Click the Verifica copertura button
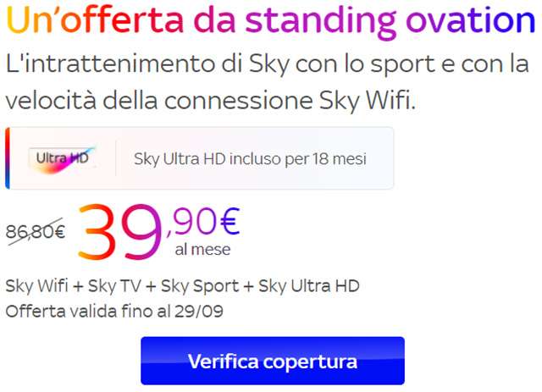This screenshot has width=542, height=392. tap(273, 361)
